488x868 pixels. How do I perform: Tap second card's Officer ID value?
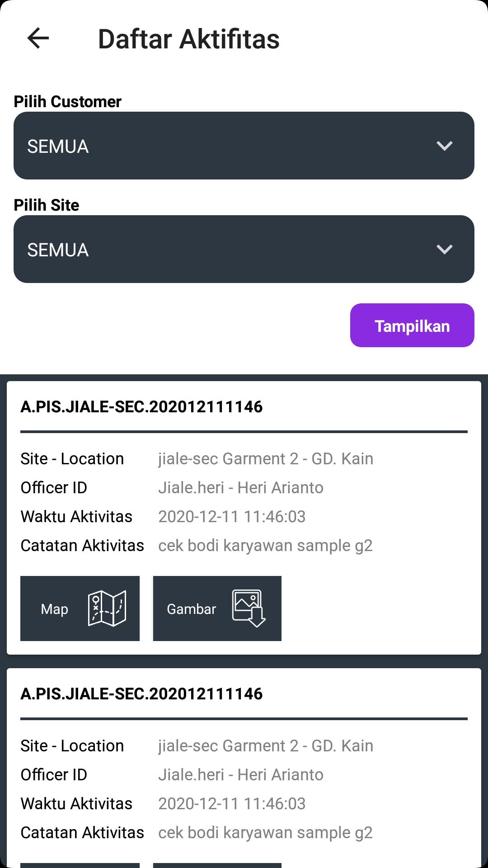(x=241, y=775)
